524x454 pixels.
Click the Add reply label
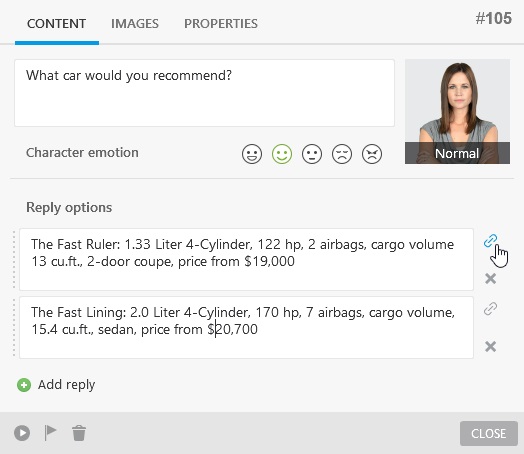pos(67,385)
